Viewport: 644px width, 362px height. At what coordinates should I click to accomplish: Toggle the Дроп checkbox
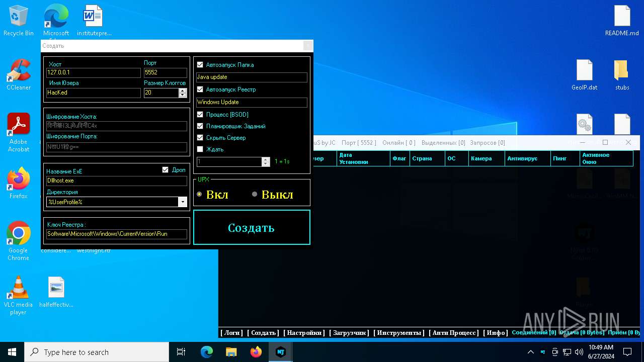click(x=165, y=170)
